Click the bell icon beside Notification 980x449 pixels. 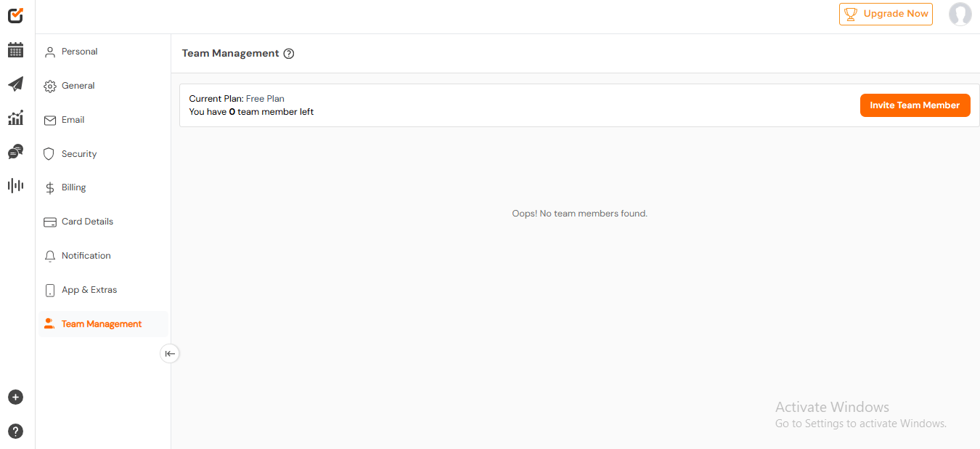(x=50, y=256)
